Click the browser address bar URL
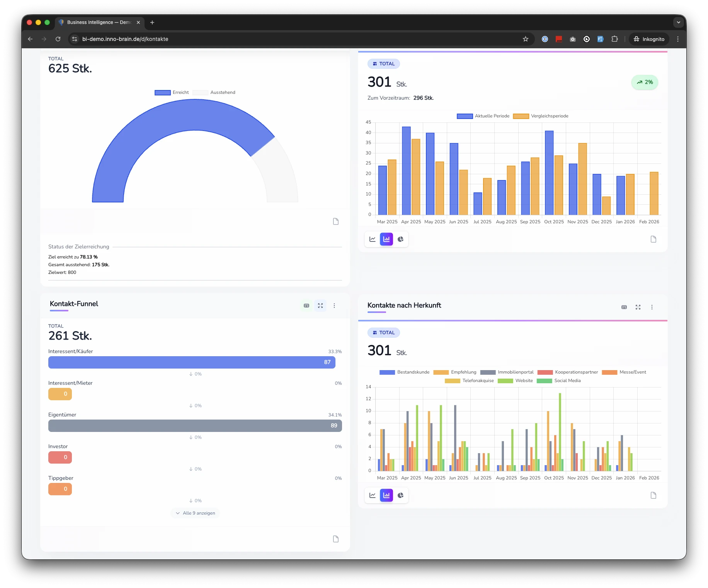The height and width of the screenshot is (588, 708). 125,39
